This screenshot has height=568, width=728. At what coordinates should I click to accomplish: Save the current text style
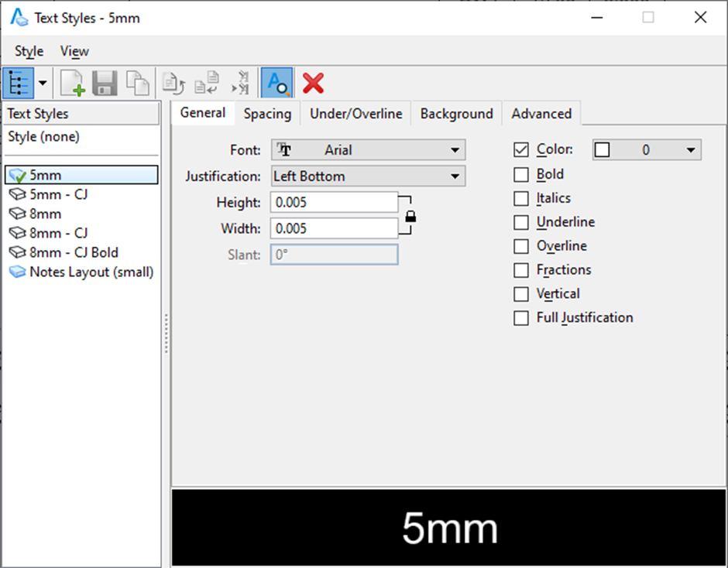point(105,83)
